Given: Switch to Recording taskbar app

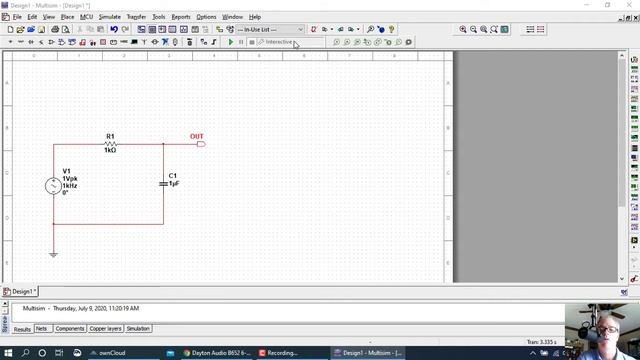Looking at the screenshot, I should 292,353.
